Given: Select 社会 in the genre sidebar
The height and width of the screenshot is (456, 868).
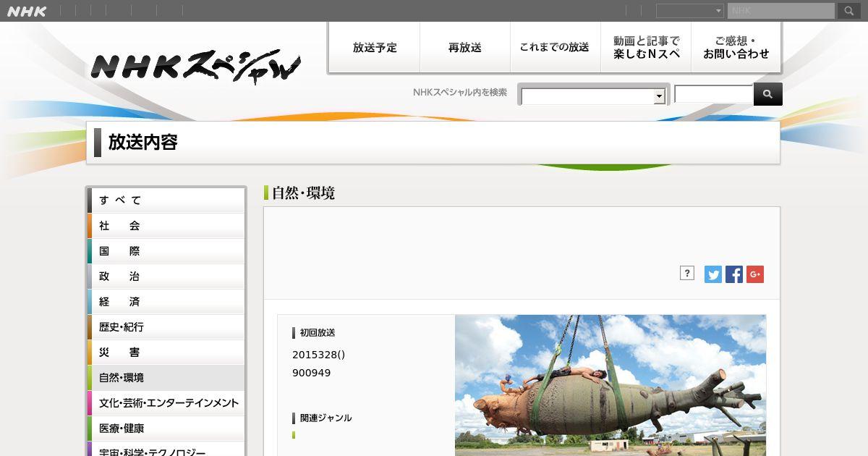Looking at the screenshot, I should (166, 226).
